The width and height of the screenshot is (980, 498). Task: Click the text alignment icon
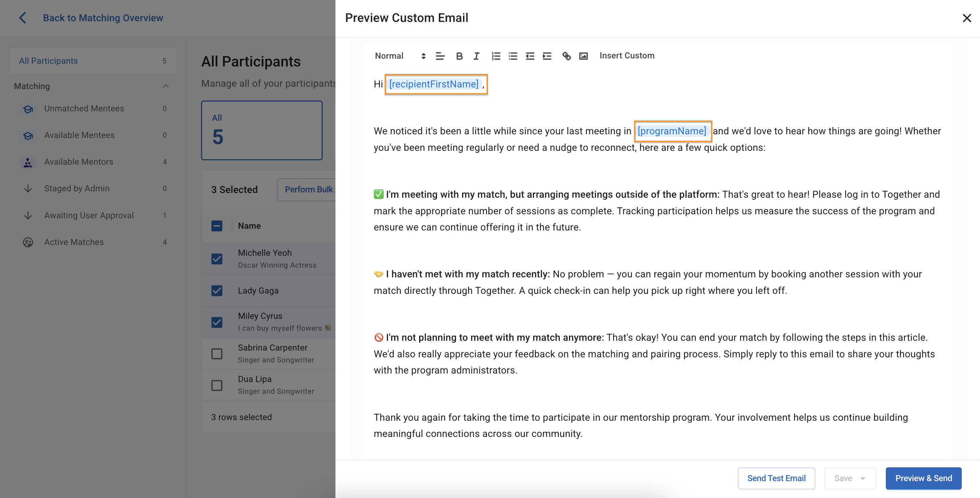pos(440,56)
